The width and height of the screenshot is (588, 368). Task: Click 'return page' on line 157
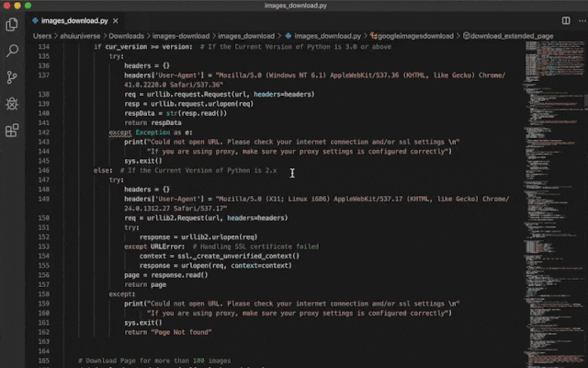pyautogui.click(x=145, y=284)
